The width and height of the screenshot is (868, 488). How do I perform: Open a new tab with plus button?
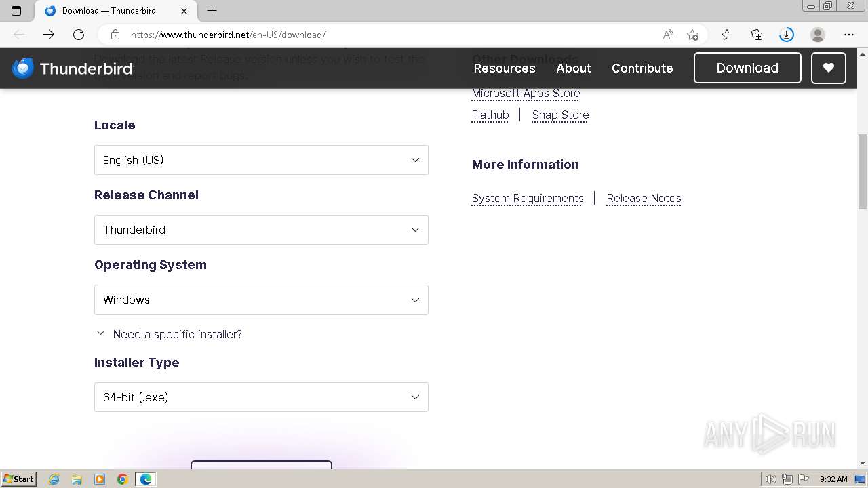[212, 11]
